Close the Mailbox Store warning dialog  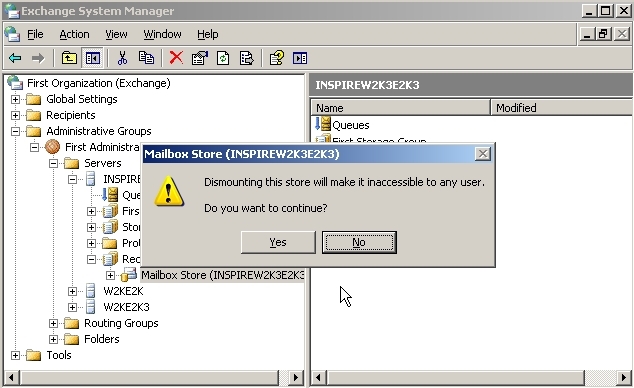(482, 154)
